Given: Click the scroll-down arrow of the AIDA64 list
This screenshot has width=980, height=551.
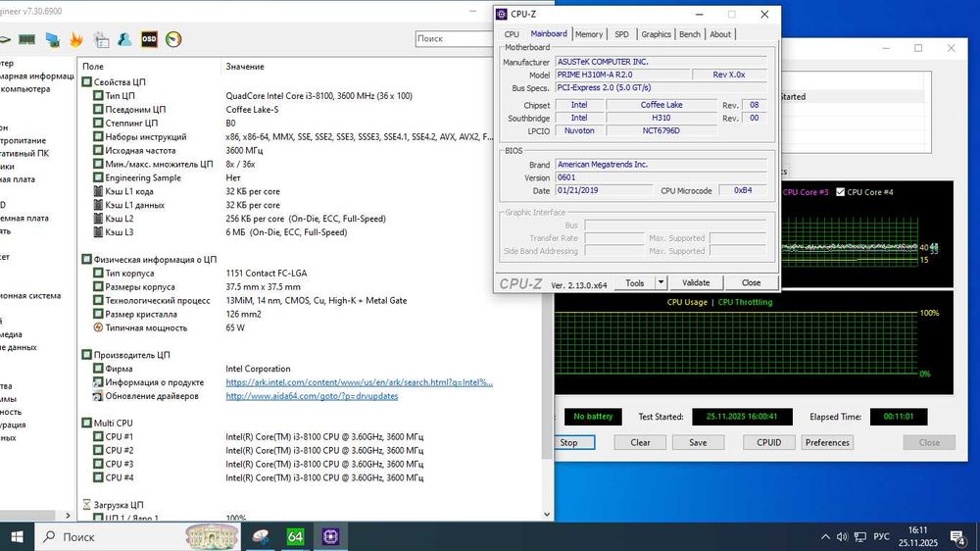Looking at the screenshot, I should click(547, 515).
